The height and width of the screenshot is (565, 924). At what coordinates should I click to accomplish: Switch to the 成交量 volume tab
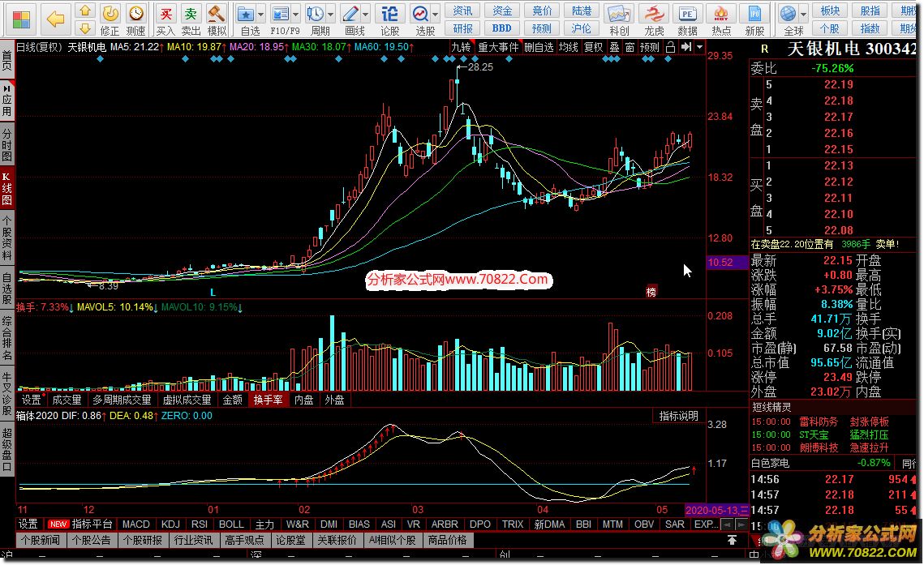coord(67,400)
